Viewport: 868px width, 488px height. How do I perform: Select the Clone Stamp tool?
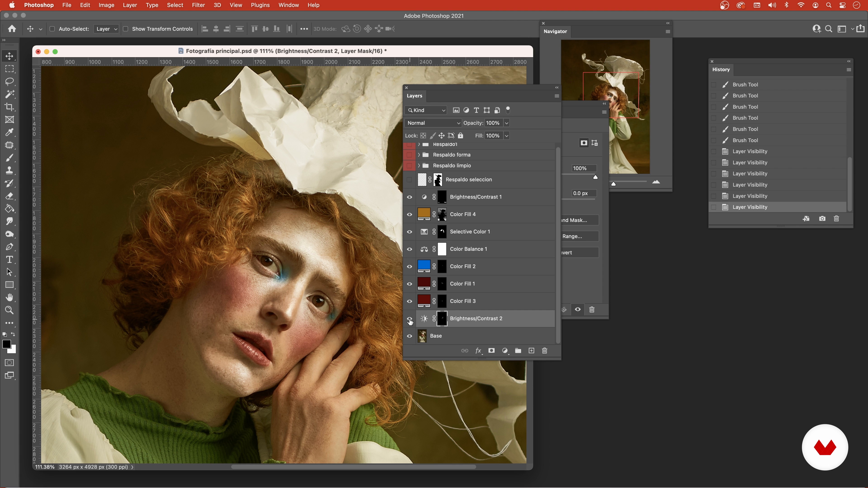click(9, 170)
